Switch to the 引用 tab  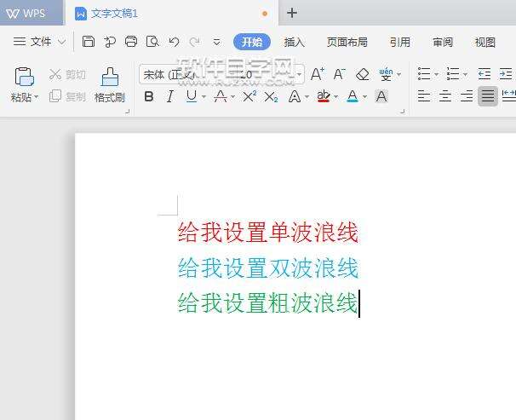[x=400, y=42]
